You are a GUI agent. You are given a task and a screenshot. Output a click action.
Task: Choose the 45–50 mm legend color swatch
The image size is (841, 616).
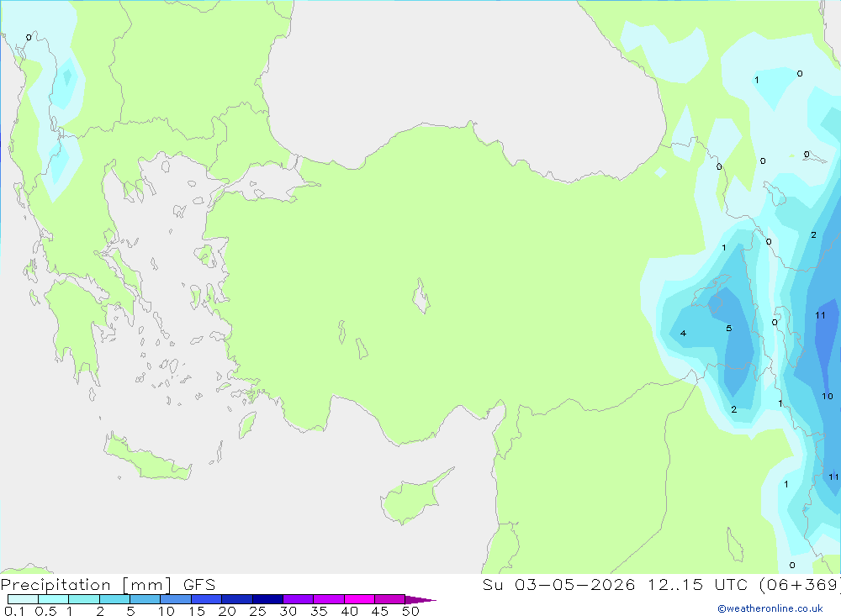[x=389, y=599]
